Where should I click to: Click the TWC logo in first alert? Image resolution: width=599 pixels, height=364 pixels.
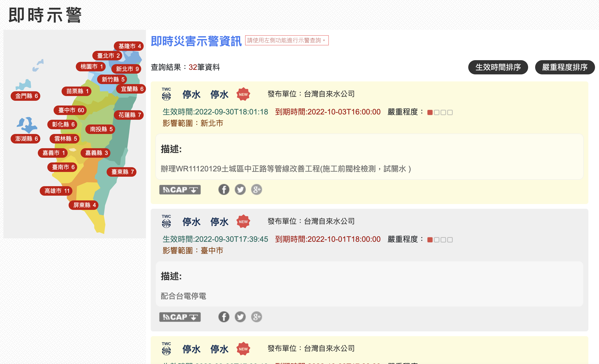[x=166, y=94]
